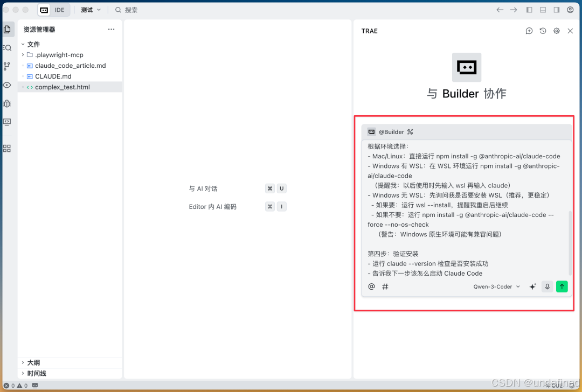The height and width of the screenshot is (392, 582).
Task: Close the TRAE side panel
Action: 571,31
